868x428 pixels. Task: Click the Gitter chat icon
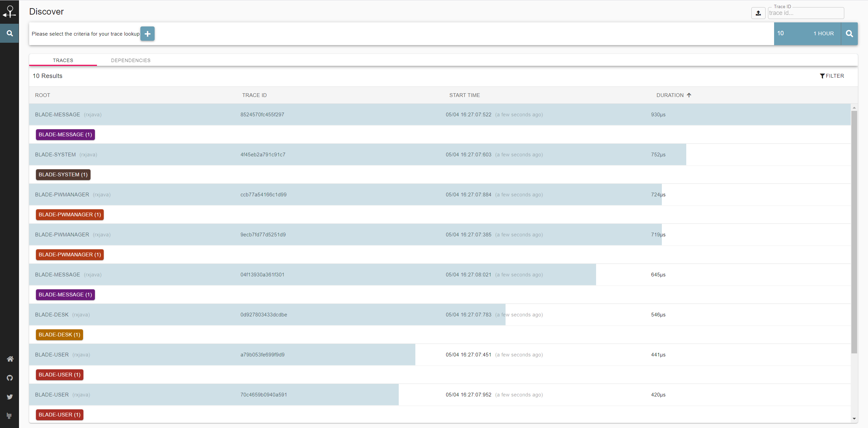tap(9, 416)
